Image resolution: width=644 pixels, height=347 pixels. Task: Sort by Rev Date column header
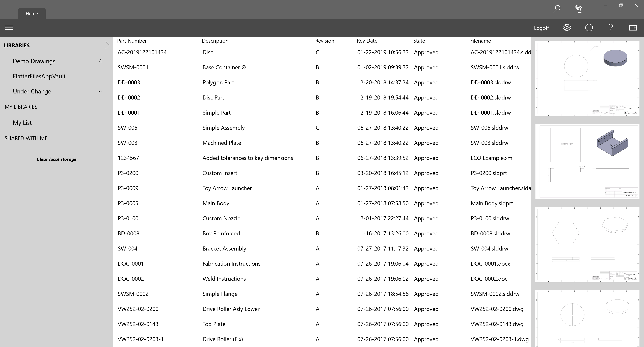(x=367, y=41)
